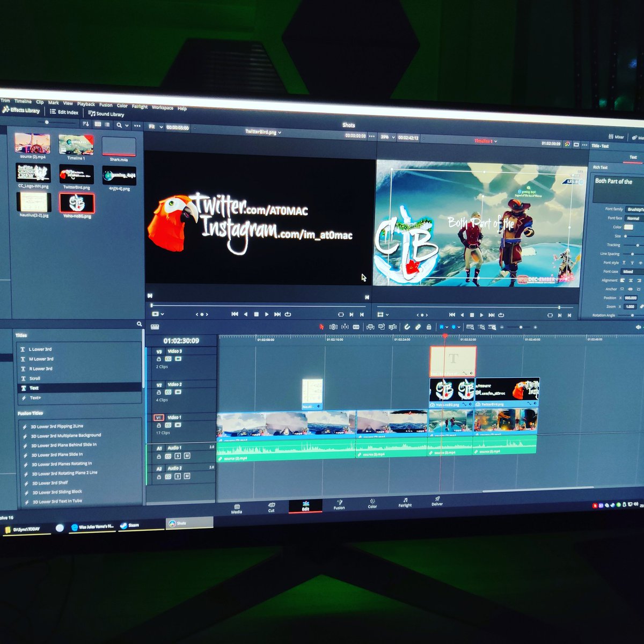The width and height of the screenshot is (644, 644).
Task: Toggle loop in the source viewer
Action: tap(288, 314)
